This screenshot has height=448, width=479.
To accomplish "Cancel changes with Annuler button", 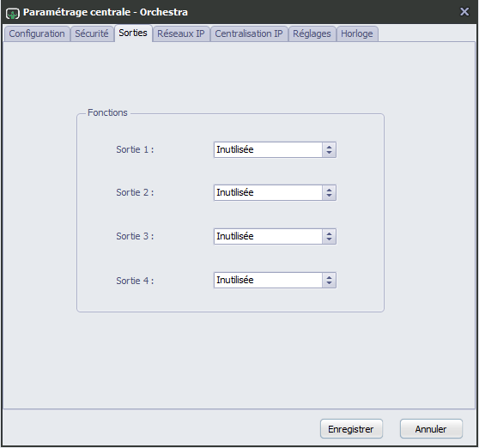I will [431, 429].
